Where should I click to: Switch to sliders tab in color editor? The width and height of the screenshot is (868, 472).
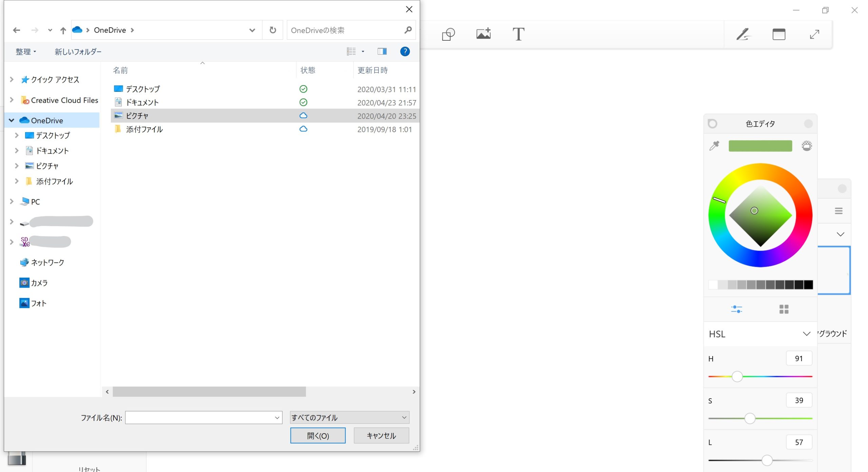click(x=736, y=309)
